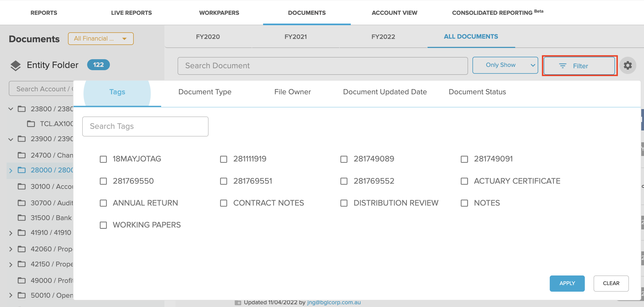Tick the 281769552 tag checkbox
This screenshot has height=307, width=644.
tap(344, 181)
